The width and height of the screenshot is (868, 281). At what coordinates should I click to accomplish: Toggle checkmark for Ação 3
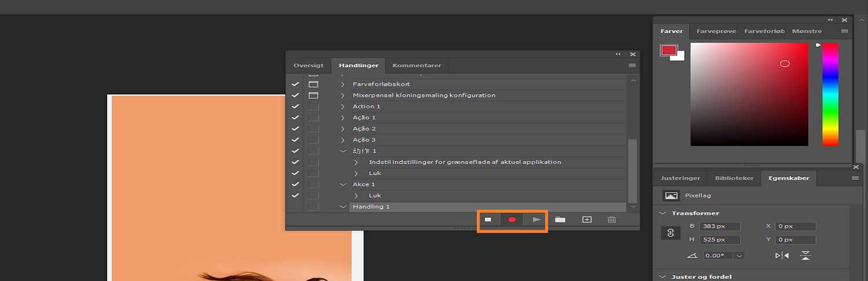point(295,140)
